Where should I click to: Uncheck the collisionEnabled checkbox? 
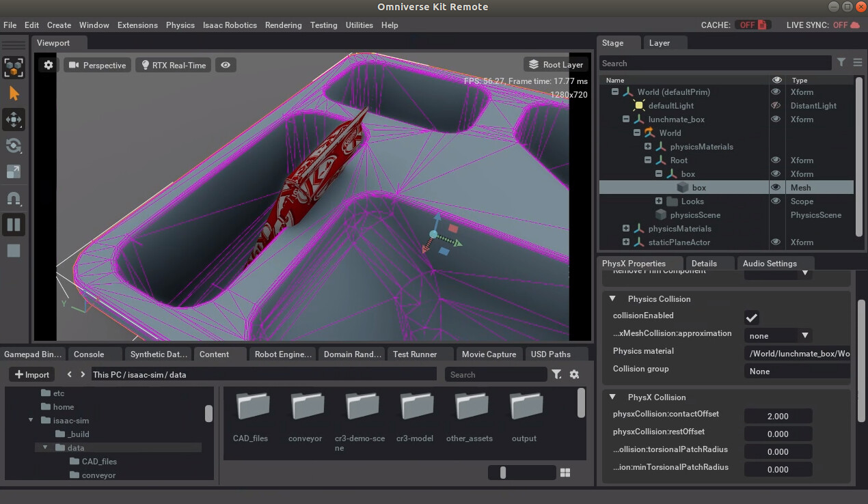pos(751,317)
